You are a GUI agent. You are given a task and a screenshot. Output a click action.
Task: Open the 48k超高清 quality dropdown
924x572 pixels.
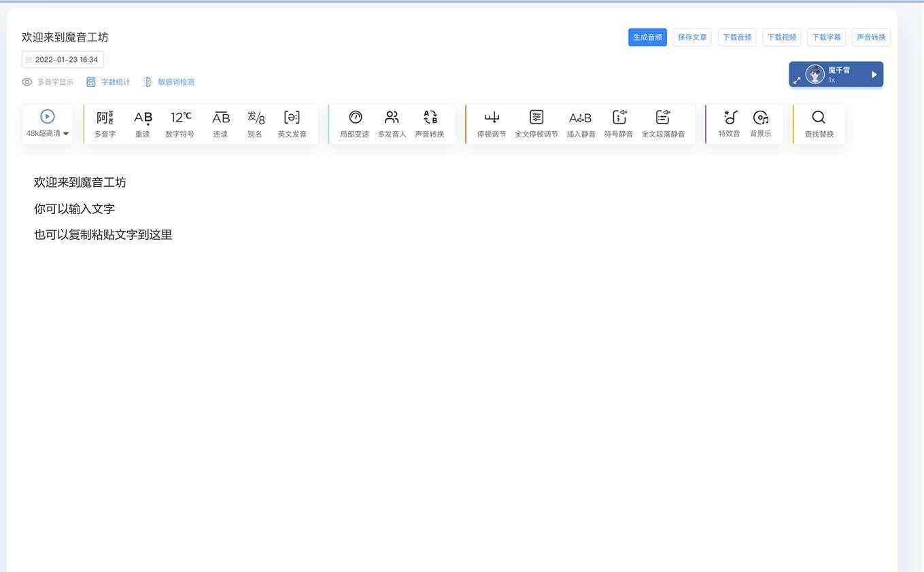pyautogui.click(x=48, y=134)
